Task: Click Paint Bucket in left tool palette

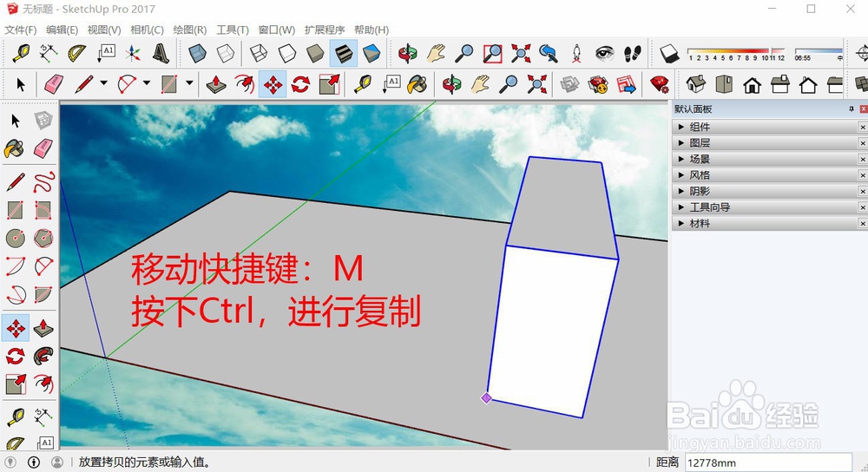Action: 15,148
